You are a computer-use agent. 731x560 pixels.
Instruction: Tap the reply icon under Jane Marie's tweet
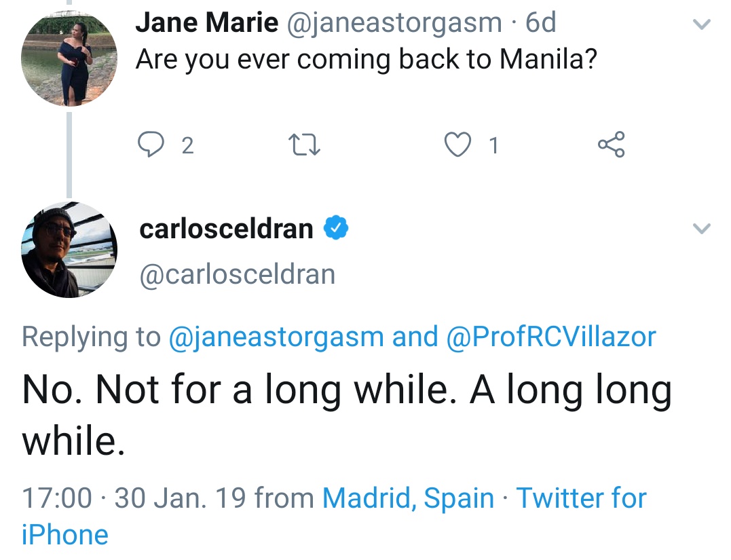(149, 145)
